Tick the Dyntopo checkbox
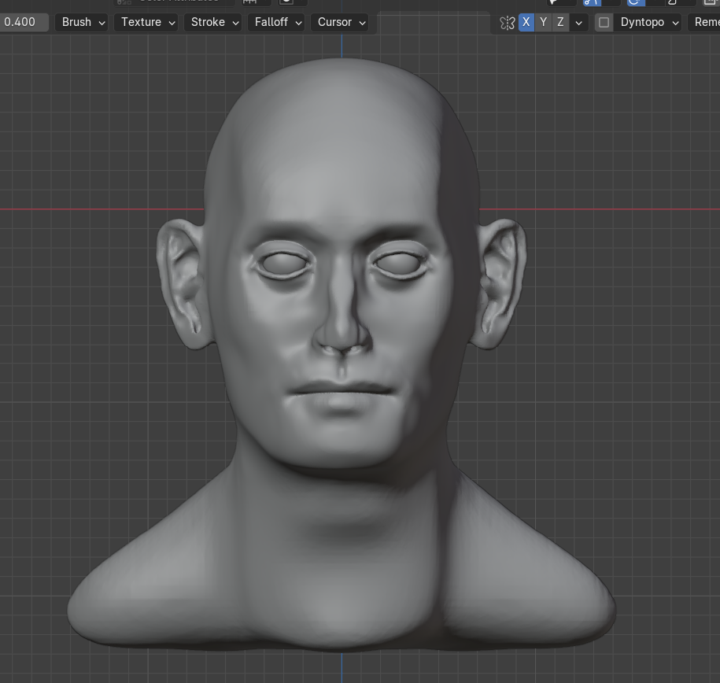The height and width of the screenshot is (683, 720). 603,22
